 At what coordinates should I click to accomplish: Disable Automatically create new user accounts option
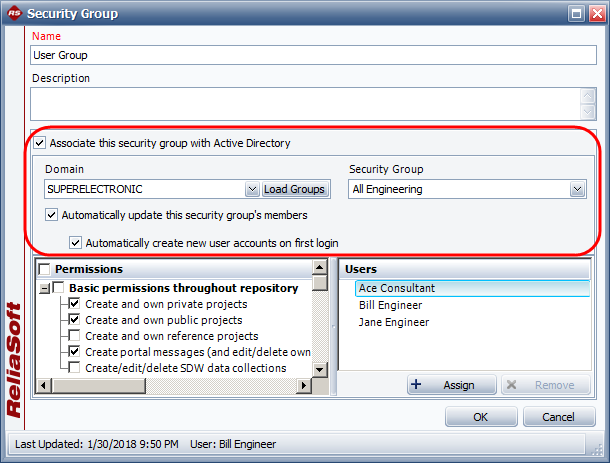[x=76, y=242]
